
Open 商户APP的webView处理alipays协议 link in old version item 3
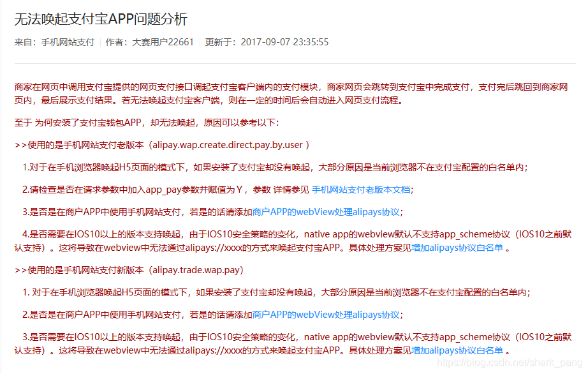point(326,212)
